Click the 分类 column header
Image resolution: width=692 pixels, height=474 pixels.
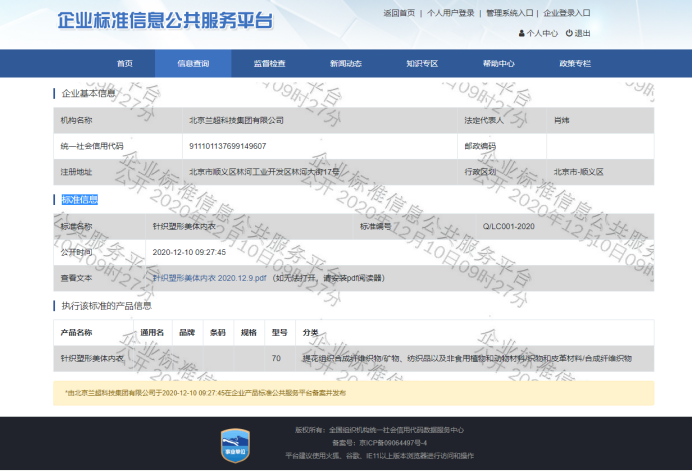click(x=310, y=332)
